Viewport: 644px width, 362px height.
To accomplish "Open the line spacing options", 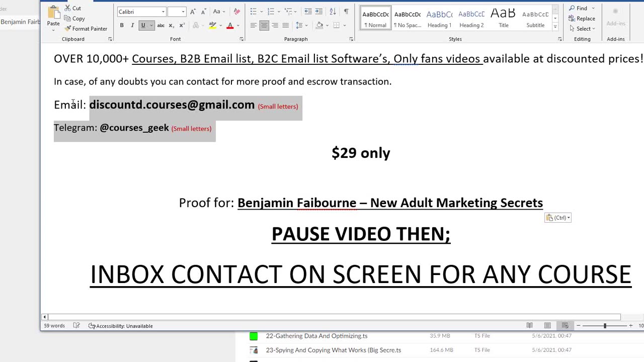I will click(301, 25).
